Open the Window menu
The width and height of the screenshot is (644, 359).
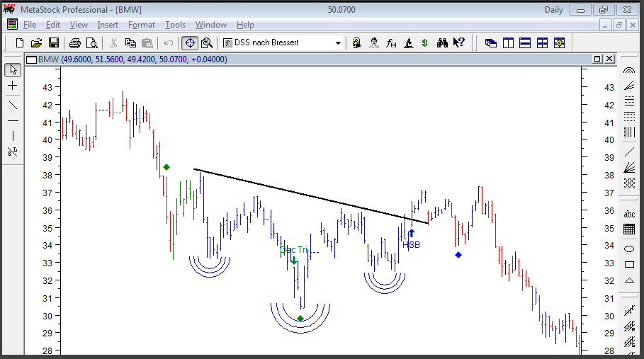tap(211, 25)
